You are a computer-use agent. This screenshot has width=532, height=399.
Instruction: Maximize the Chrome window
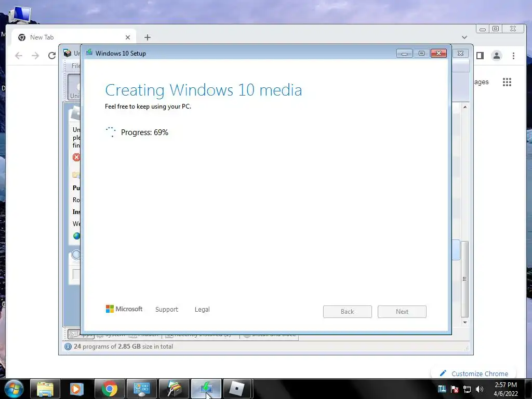pos(495,29)
